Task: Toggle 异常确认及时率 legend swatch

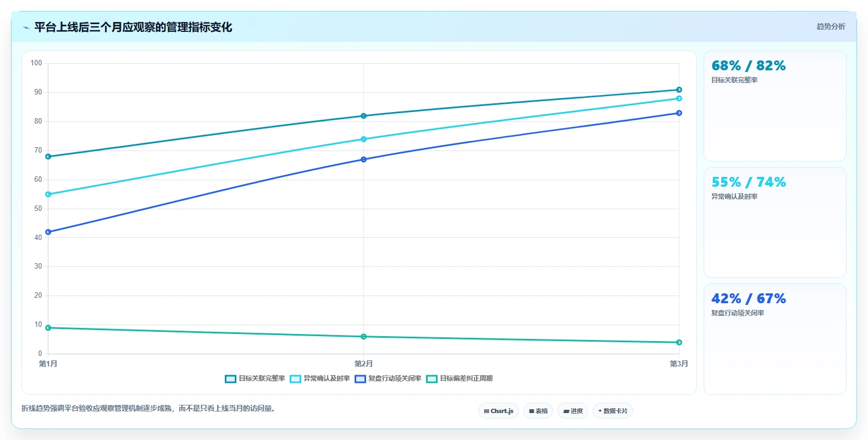Action: (295, 379)
